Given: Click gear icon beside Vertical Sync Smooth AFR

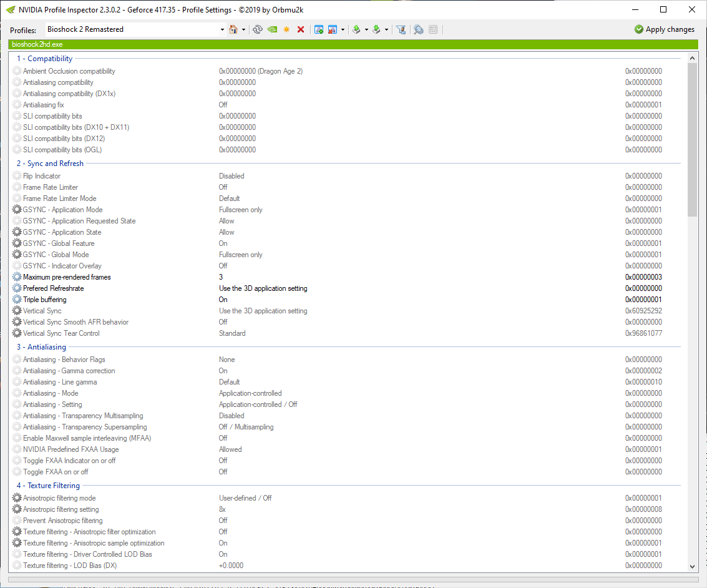Looking at the screenshot, I should [17, 321].
